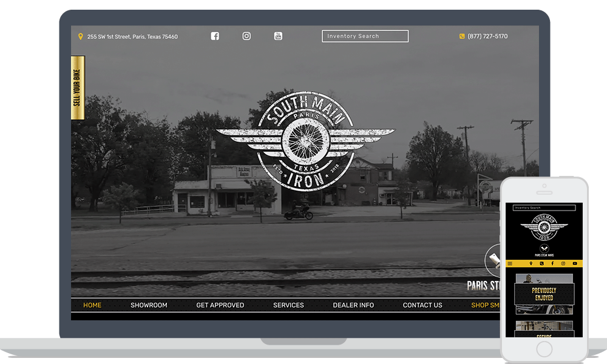The width and height of the screenshot is (607, 364).
Task: Click the Inventory Search field on desktop
Action: tap(365, 36)
